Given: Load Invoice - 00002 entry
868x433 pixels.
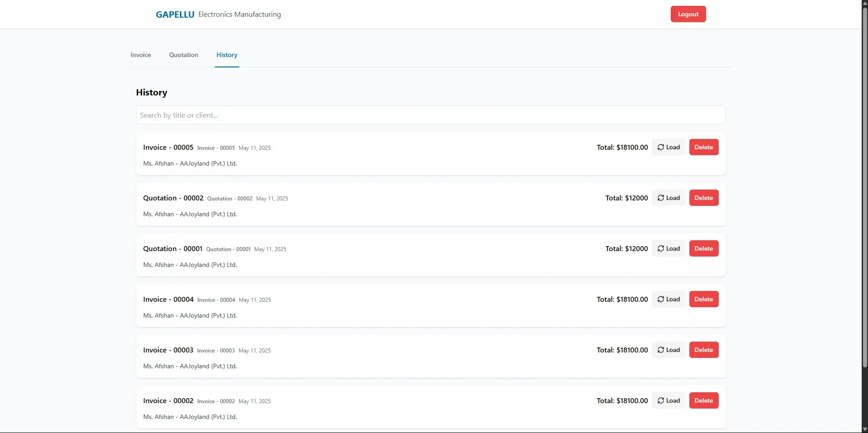Looking at the screenshot, I should (669, 400).
